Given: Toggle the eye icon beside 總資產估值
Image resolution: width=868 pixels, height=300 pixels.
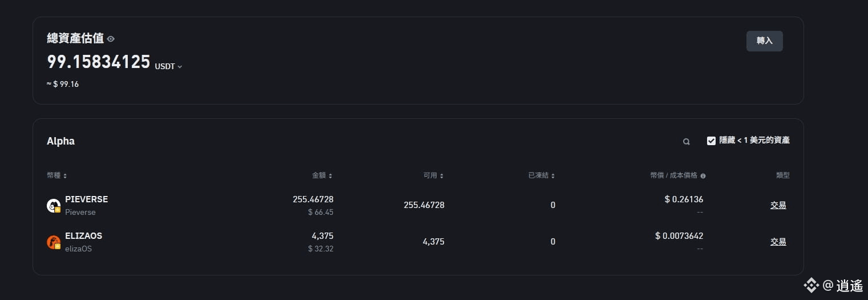Looking at the screenshot, I should 111,39.
